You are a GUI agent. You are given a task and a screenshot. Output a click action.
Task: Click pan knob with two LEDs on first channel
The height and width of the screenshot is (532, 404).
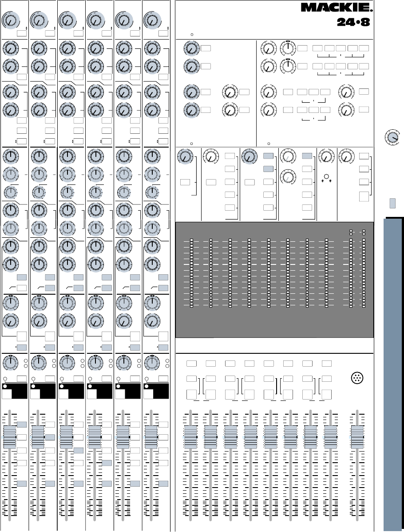coord(11,363)
